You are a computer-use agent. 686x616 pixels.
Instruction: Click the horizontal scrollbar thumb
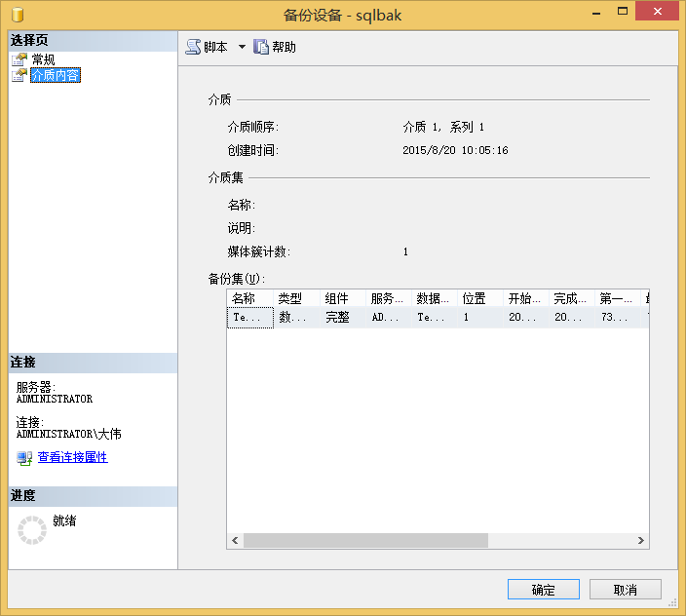point(365,540)
